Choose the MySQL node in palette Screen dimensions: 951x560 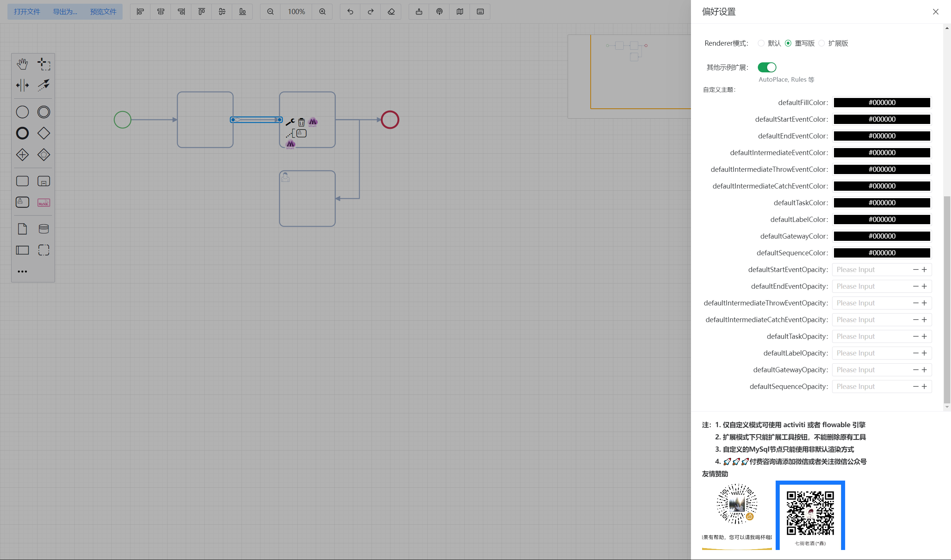43,203
